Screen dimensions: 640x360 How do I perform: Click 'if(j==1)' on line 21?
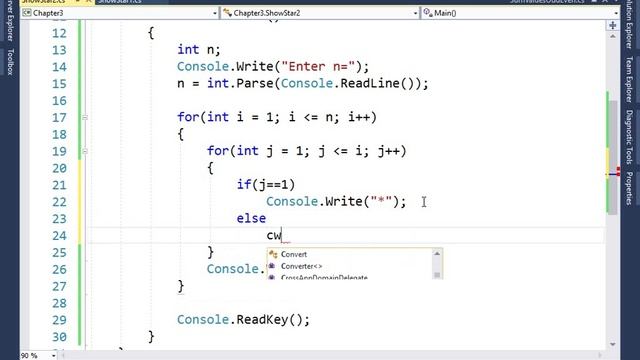click(266, 185)
